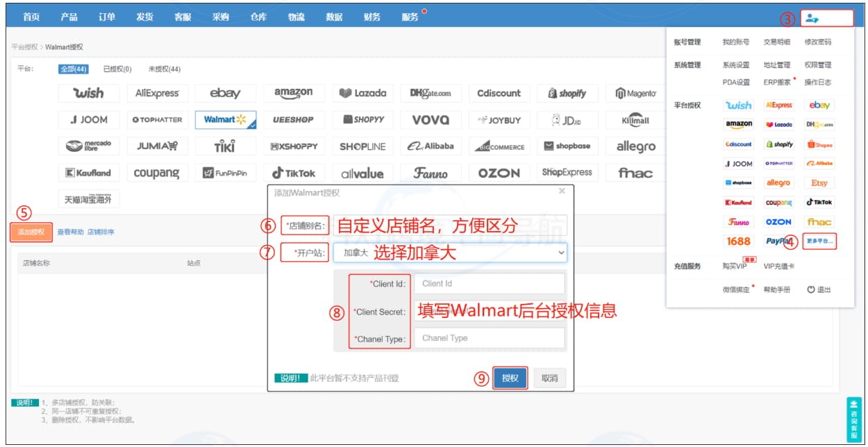Open the JUMIA platform tile
The width and height of the screenshot is (868, 447).
(x=156, y=146)
